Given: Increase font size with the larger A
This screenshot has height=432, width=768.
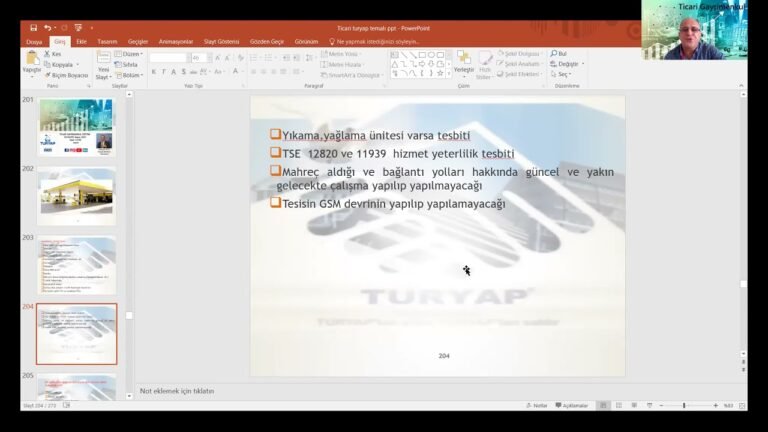Looking at the screenshot, I should click(217, 58).
